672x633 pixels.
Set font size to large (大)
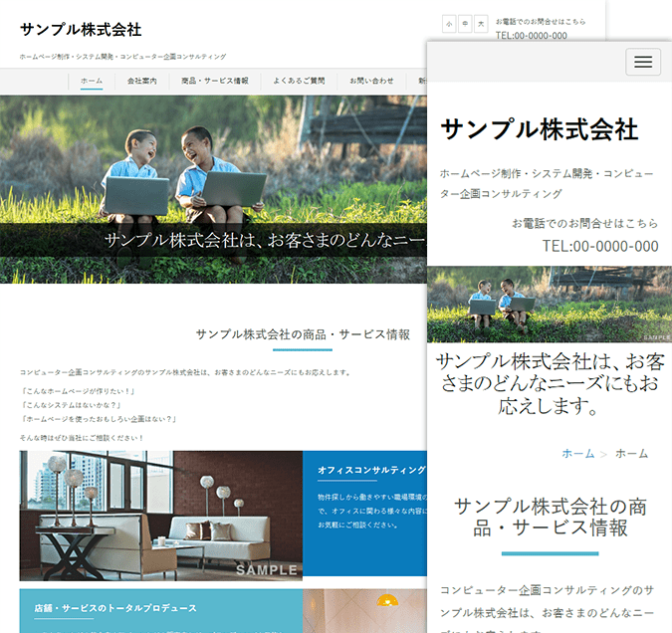pyautogui.click(x=481, y=23)
